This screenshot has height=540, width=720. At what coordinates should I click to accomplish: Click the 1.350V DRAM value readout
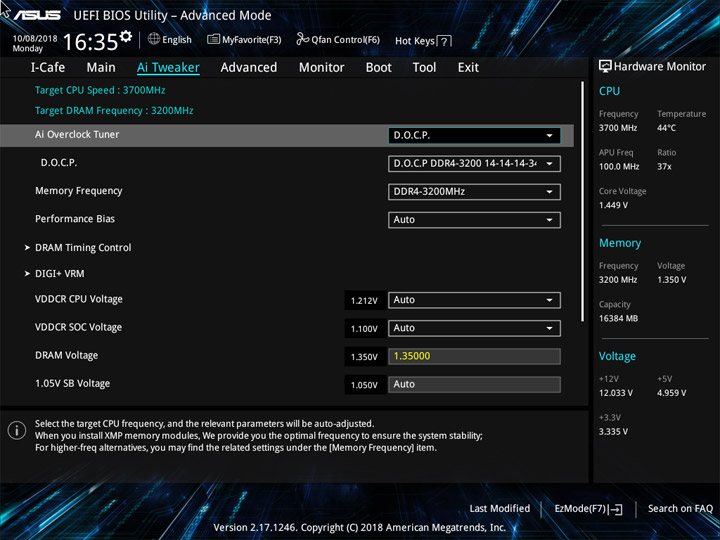365,357
